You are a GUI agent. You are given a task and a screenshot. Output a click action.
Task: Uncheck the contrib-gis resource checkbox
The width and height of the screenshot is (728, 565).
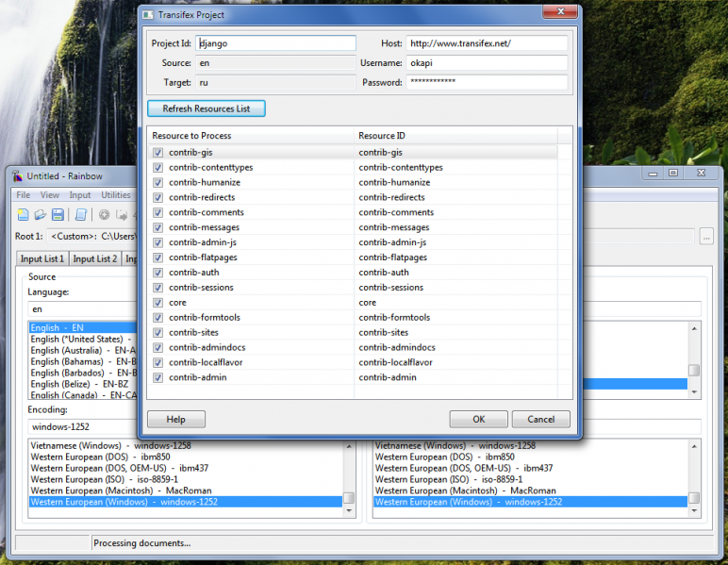[157, 152]
